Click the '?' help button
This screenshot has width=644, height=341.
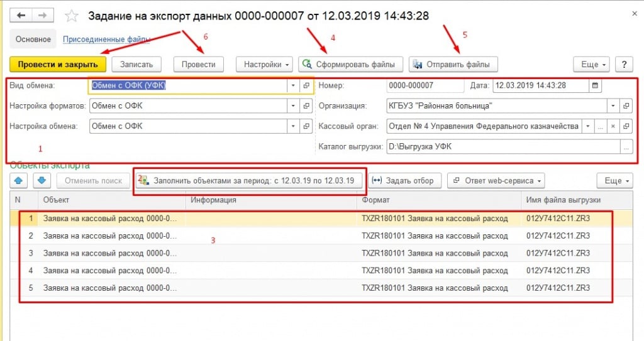pyautogui.click(x=623, y=64)
